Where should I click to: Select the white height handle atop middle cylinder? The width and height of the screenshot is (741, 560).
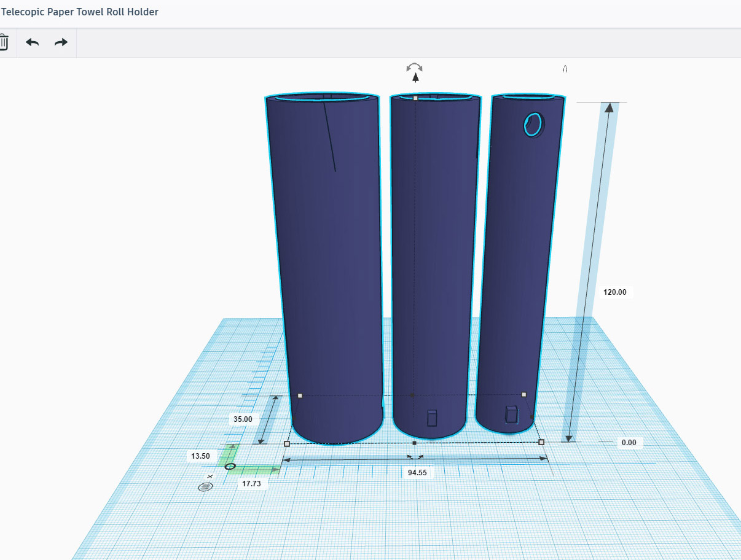click(x=415, y=98)
